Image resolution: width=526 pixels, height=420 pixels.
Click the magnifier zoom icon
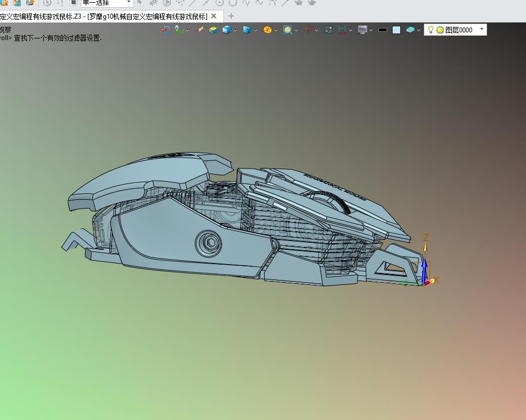[x=287, y=30]
